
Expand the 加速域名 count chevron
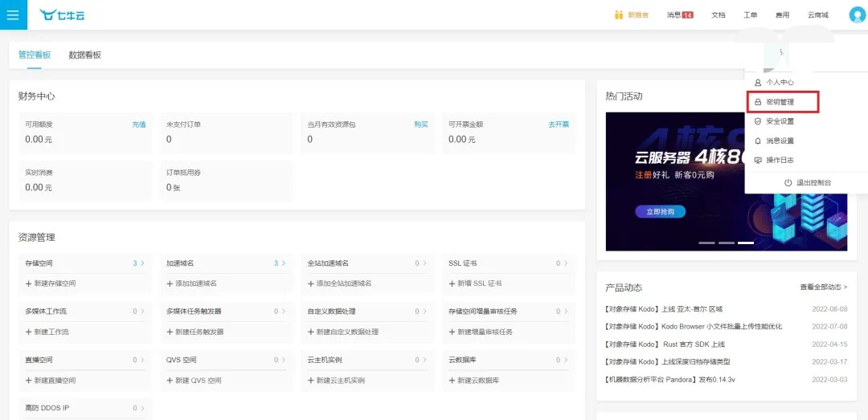284,263
